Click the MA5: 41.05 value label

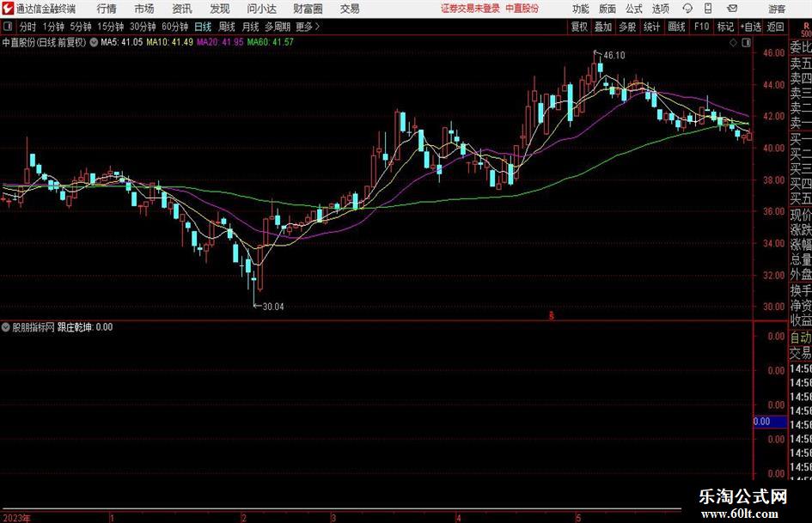coord(121,42)
